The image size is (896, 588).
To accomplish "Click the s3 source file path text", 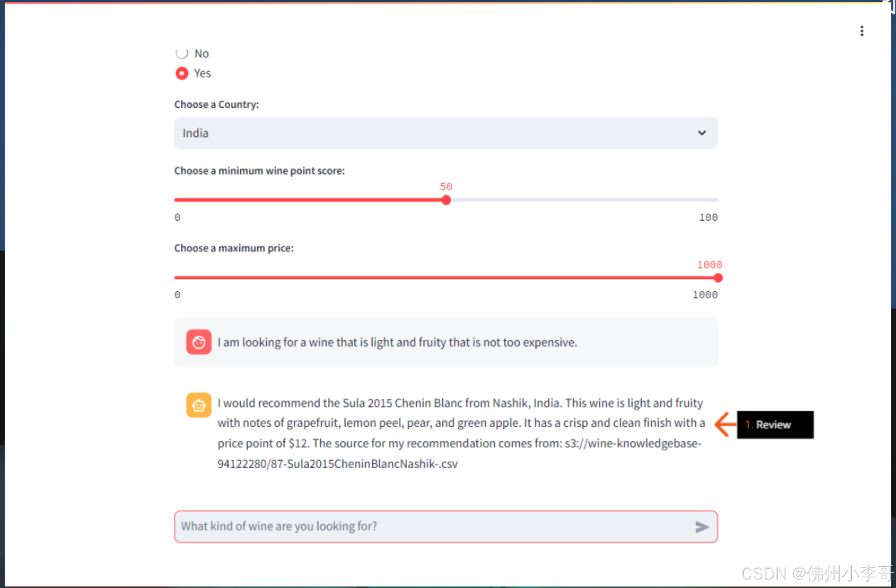I will tap(459, 454).
